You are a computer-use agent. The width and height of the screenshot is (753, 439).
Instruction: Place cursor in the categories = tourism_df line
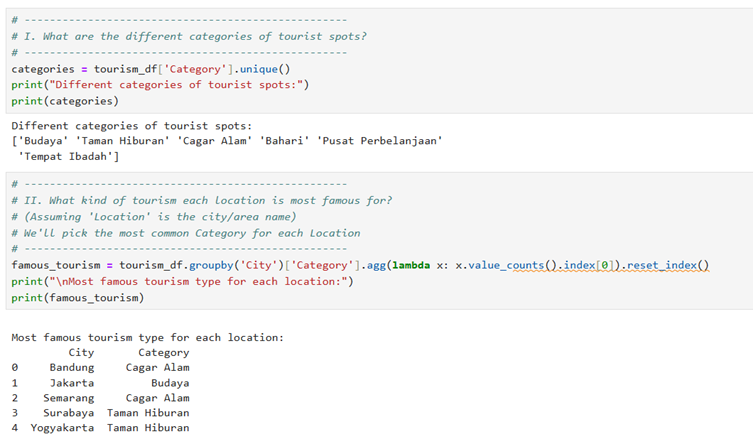click(x=150, y=69)
